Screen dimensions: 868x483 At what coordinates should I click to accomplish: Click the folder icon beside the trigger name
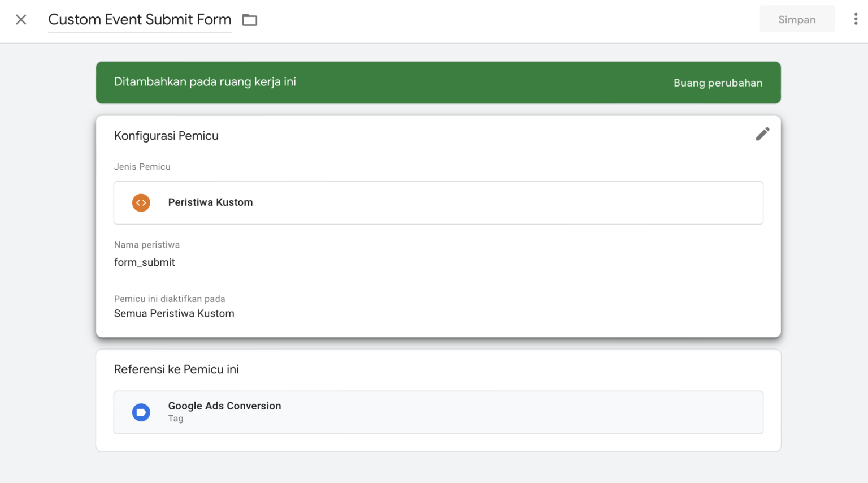(x=249, y=19)
